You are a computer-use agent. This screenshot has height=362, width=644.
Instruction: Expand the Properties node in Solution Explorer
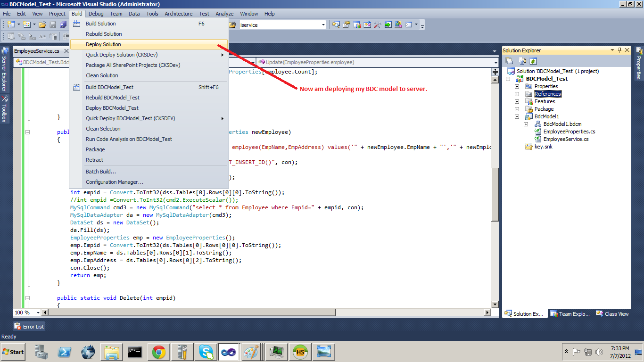(517, 86)
